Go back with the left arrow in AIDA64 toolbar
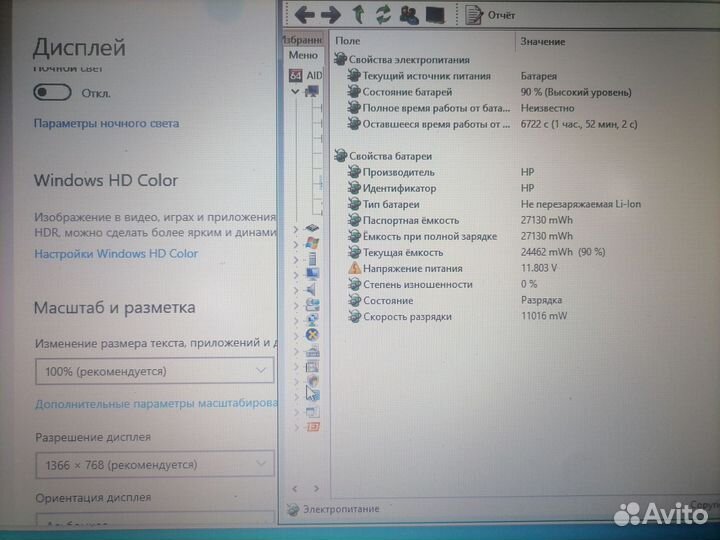720x540 pixels. pos(304,15)
